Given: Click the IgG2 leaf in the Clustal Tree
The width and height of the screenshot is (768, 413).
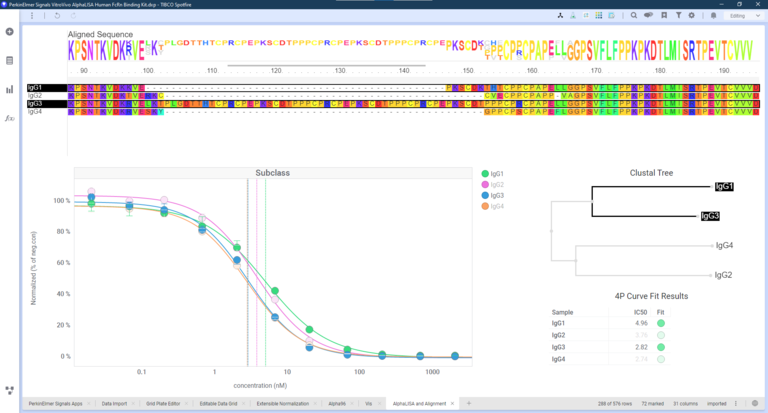Looking at the screenshot, I should click(x=723, y=275).
